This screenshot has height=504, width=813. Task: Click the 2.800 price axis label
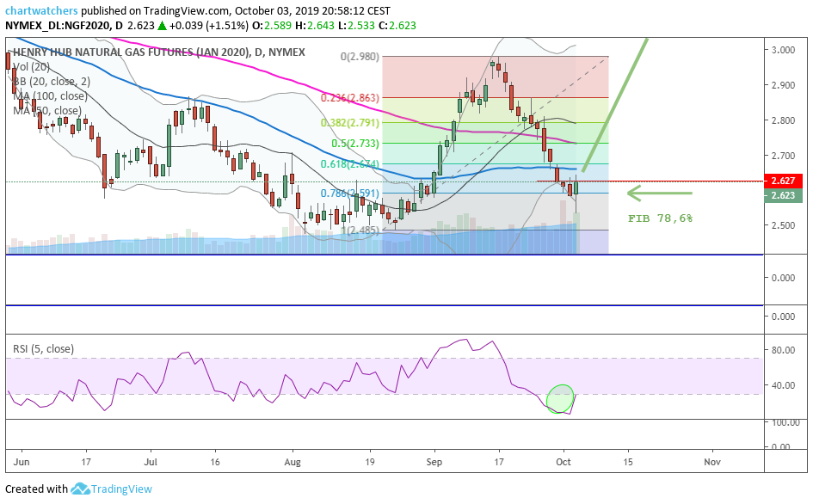coord(783,120)
